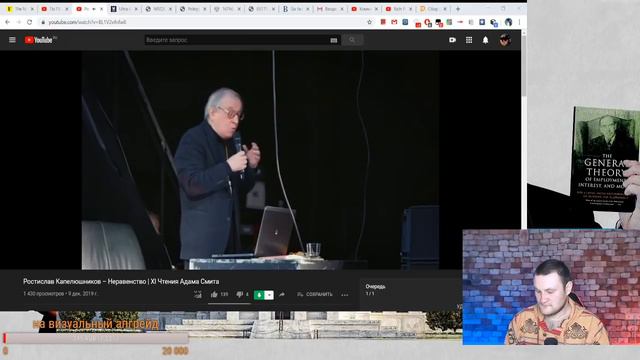Click the views and date line under the title
This screenshot has height=360, width=640.
tap(60, 293)
